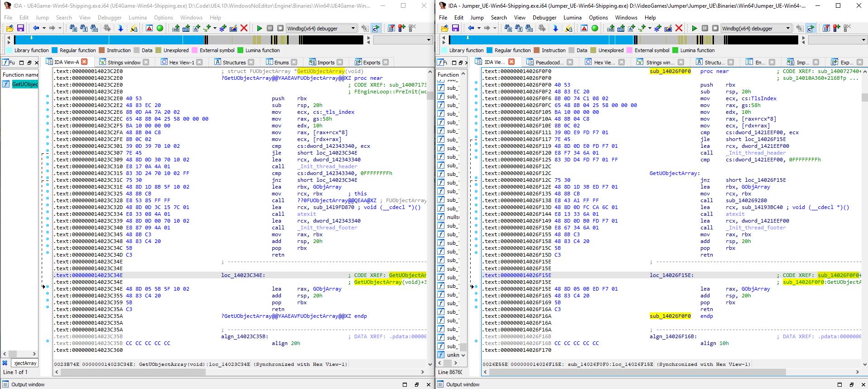Close the IDA View-A tab in UE4Game window
868x389 pixels.
click(84, 62)
